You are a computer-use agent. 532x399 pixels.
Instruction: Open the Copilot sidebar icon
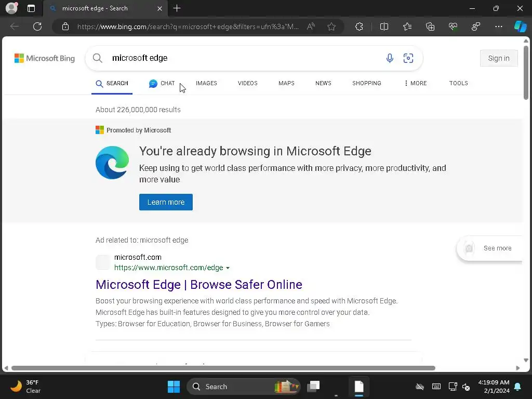coord(520,26)
